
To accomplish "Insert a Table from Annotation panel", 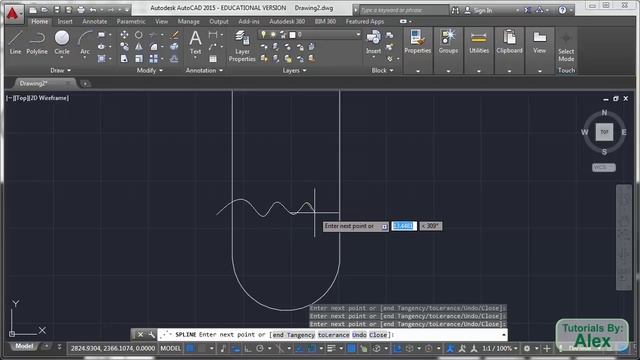I will pyautogui.click(x=213, y=59).
